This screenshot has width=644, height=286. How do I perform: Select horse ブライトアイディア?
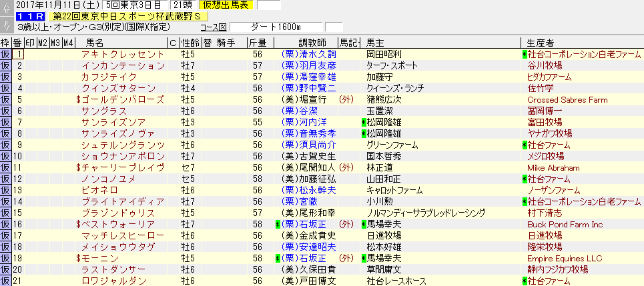coord(123,202)
